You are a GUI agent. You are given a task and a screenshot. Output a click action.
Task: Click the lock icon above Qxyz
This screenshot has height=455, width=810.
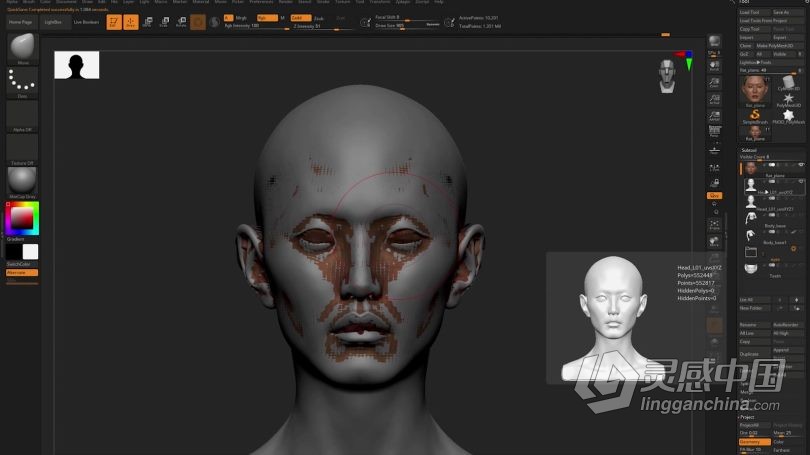(x=714, y=183)
